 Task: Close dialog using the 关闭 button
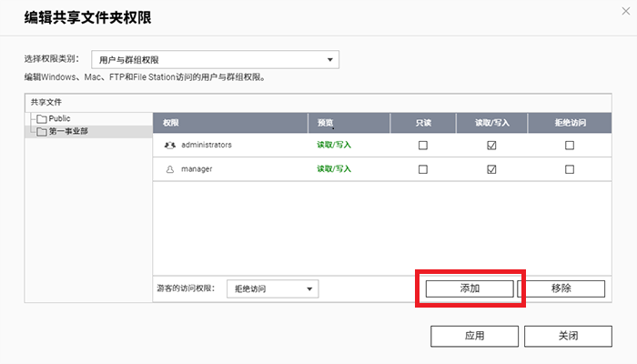tap(568, 336)
